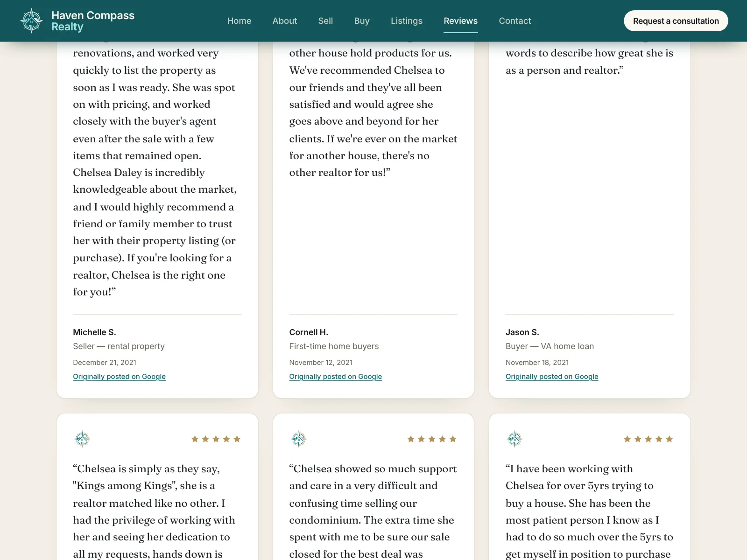
Task: Click the date December 21, 2021
Action: [105, 363]
